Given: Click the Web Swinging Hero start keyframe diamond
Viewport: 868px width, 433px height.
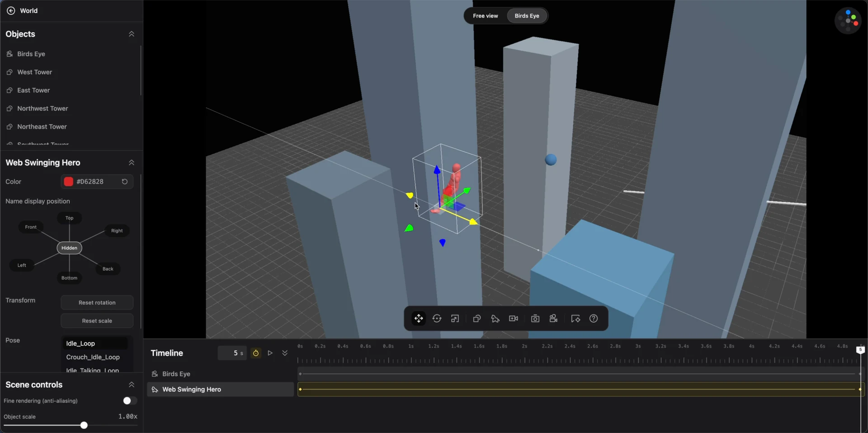Looking at the screenshot, I should (x=300, y=390).
